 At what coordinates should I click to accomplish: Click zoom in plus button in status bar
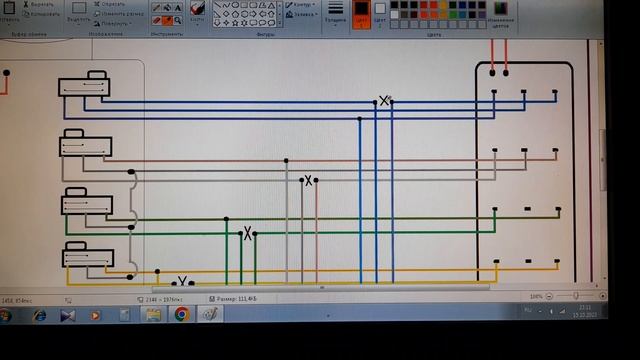pos(602,296)
